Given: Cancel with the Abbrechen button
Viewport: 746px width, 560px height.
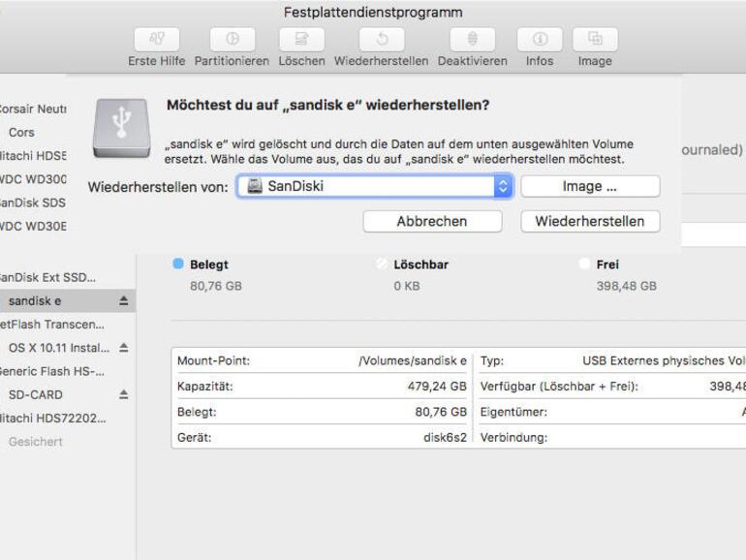Looking at the screenshot, I should 432,221.
